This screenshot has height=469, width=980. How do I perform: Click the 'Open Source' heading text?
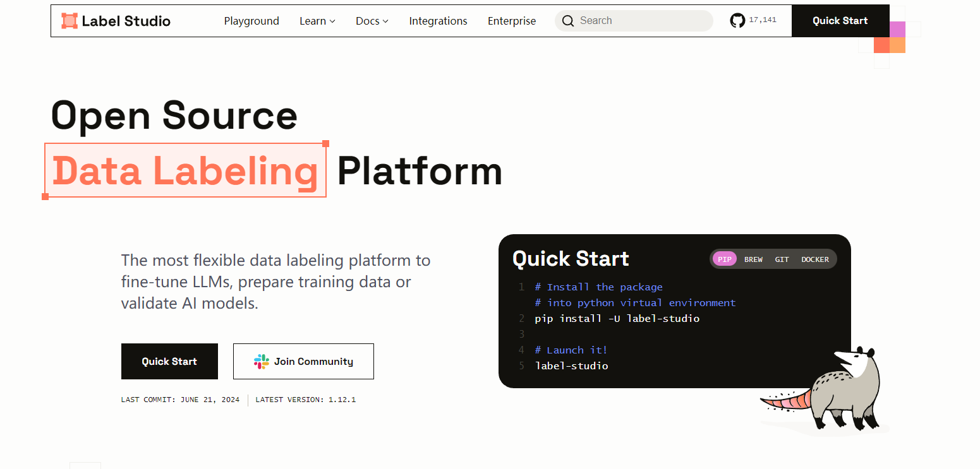[174, 116]
